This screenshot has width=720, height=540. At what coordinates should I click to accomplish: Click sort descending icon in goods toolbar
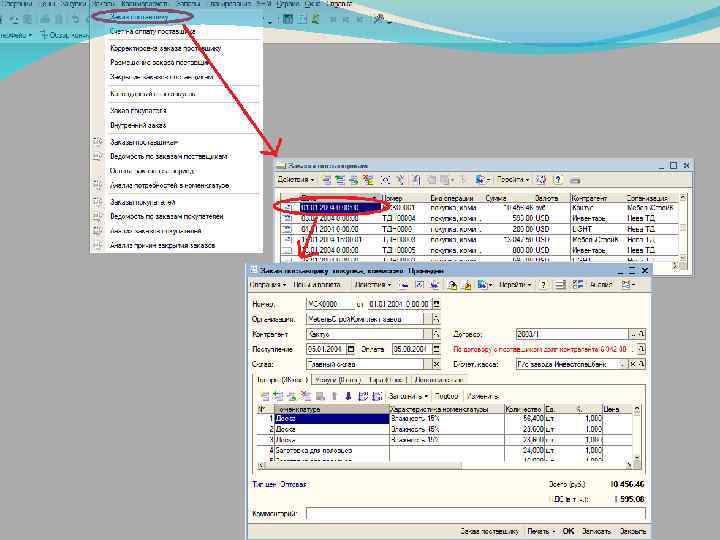click(x=377, y=396)
